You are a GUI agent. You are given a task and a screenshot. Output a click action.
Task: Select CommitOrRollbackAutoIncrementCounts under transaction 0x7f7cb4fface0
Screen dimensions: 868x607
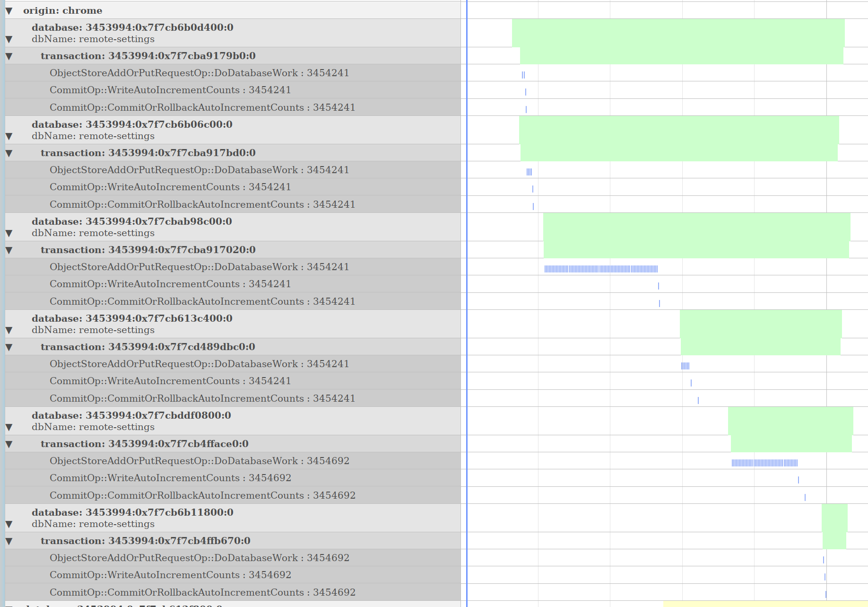[x=233, y=495]
